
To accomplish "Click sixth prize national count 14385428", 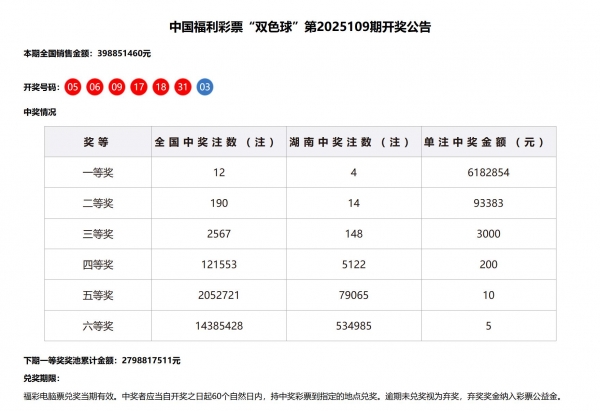I will (x=219, y=326).
